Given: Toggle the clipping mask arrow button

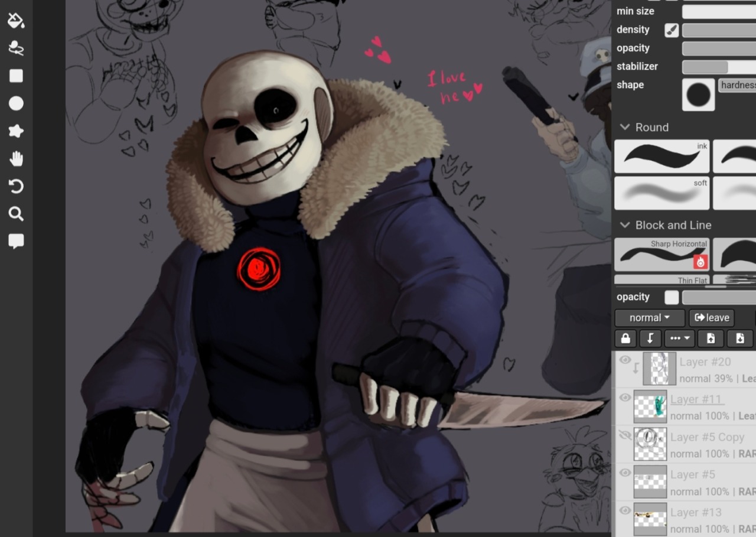Looking at the screenshot, I should pyautogui.click(x=650, y=339).
